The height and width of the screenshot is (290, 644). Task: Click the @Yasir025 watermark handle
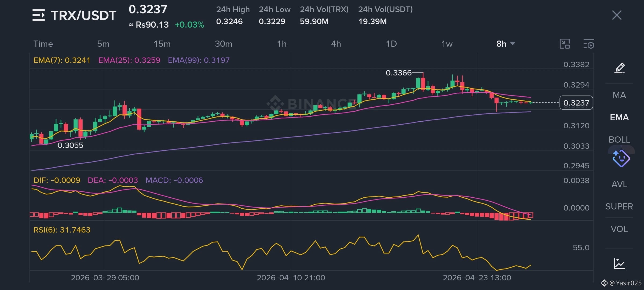[x=625, y=283]
